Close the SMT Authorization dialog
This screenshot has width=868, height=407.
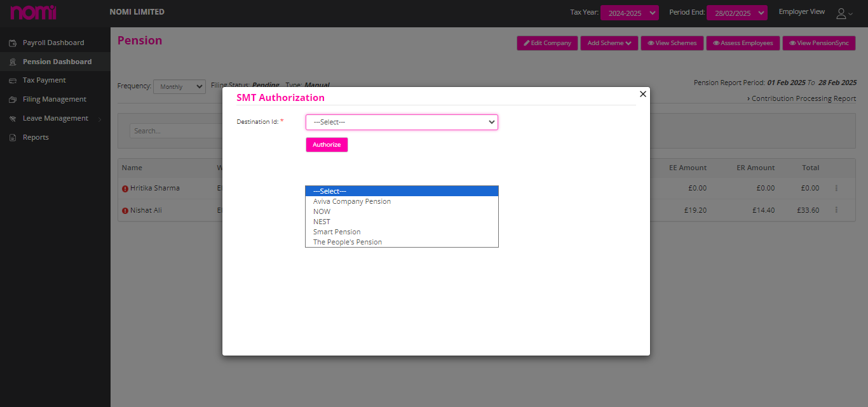pos(642,94)
